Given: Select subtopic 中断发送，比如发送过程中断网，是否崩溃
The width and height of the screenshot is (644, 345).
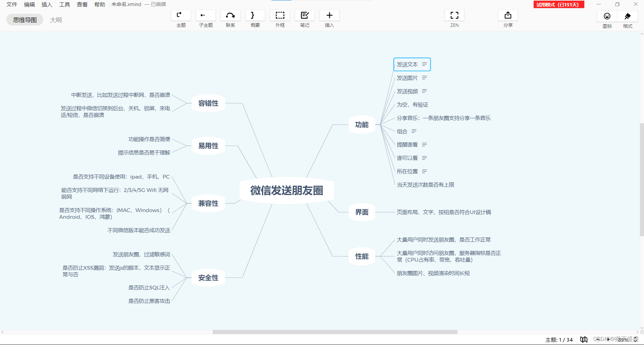Looking at the screenshot, I should (120, 95).
